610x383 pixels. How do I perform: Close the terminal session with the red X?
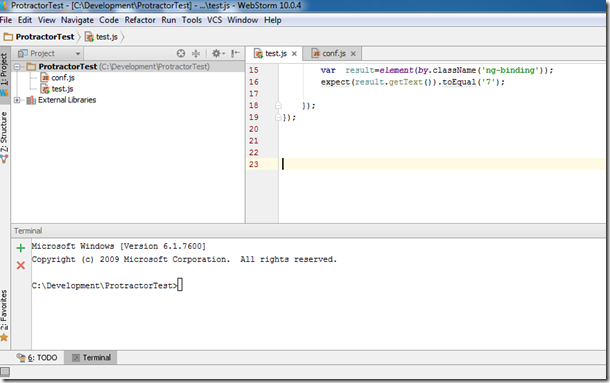21,265
